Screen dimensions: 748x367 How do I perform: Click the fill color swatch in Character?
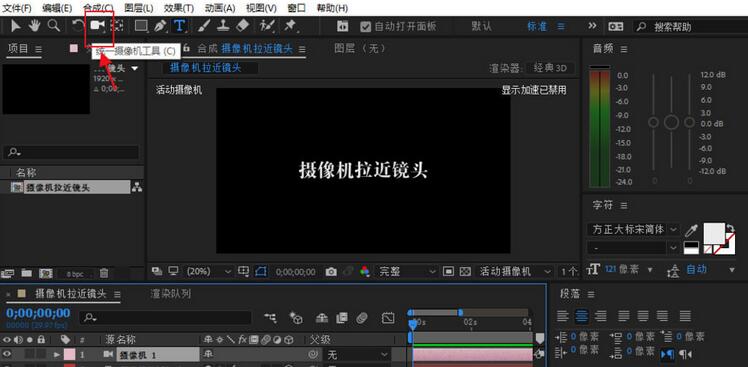pyautogui.click(x=714, y=233)
